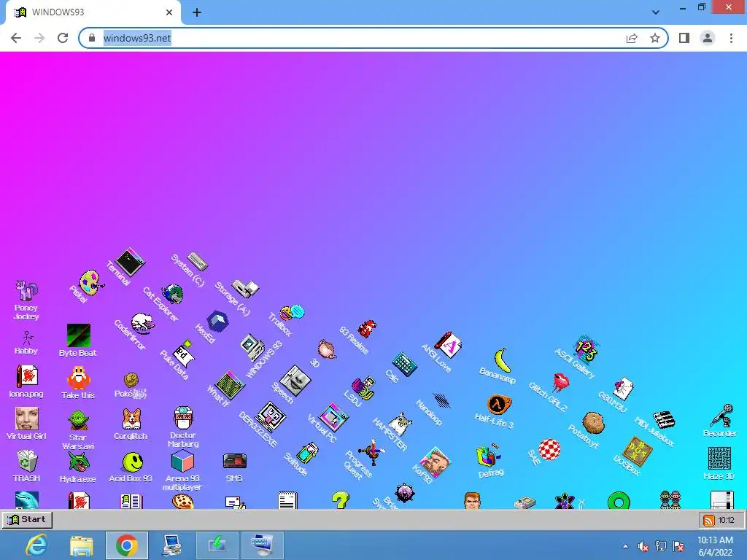
Task: Bookmark this page with the star
Action: [x=655, y=38]
